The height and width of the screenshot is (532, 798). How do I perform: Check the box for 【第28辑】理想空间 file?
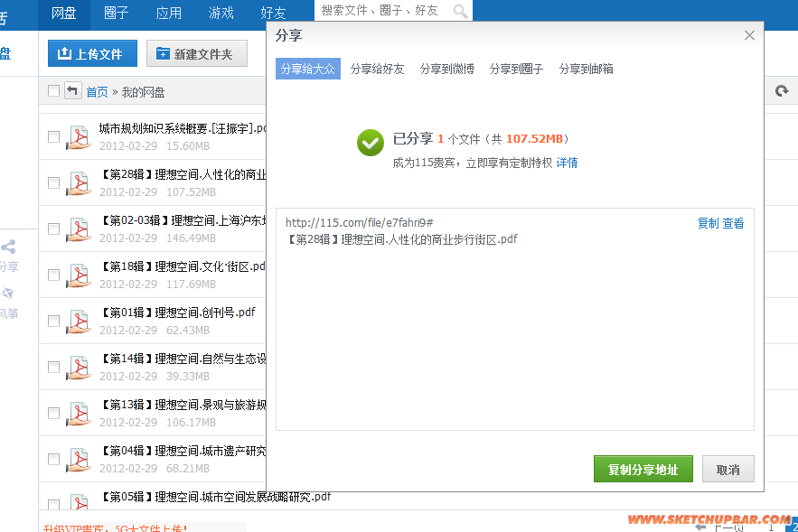pos(53,182)
